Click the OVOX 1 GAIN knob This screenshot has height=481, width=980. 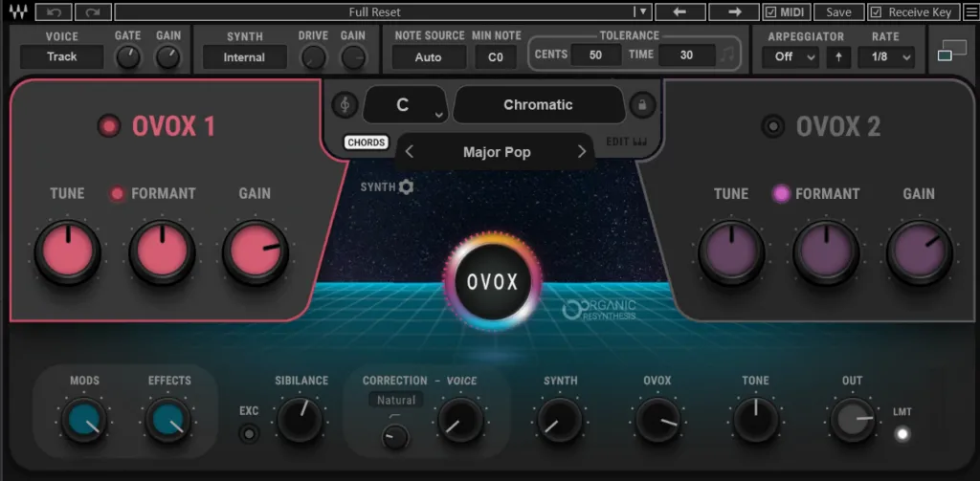(255, 252)
